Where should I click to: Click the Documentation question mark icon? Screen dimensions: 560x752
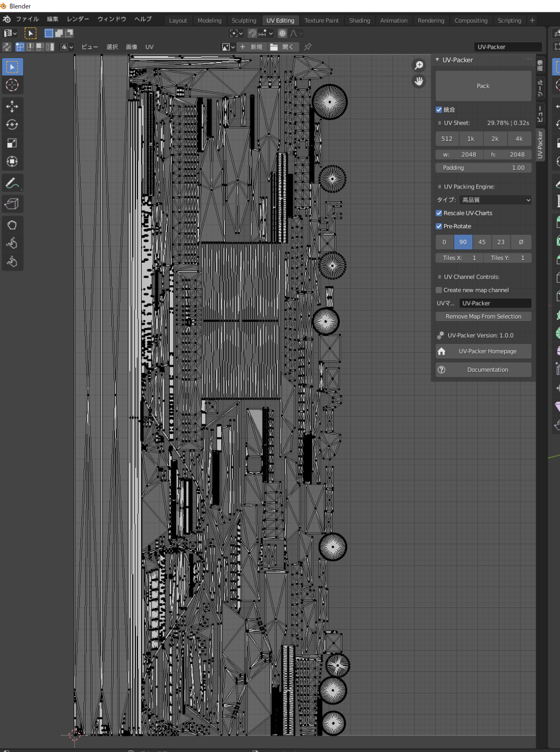(x=441, y=370)
